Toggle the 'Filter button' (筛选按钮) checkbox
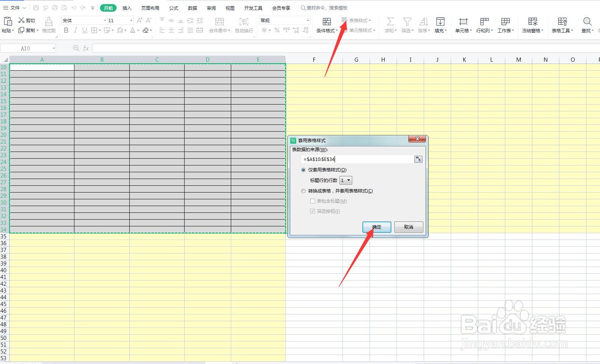Image resolution: width=600 pixels, height=364 pixels. click(x=312, y=211)
